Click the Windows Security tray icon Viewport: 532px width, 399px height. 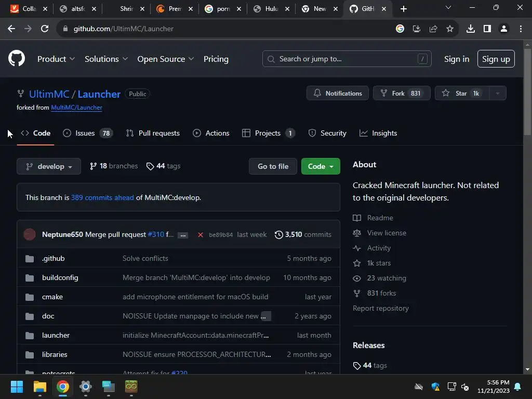coord(435,387)
